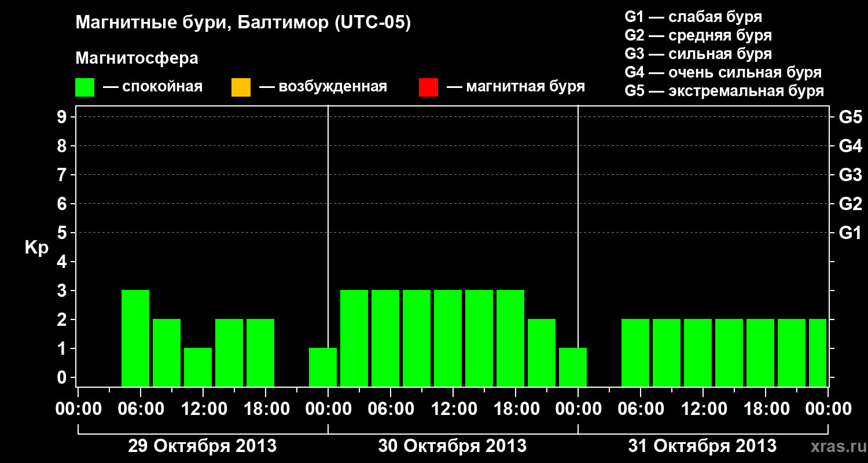Click the bar above 06:00 on 30 October
This screenshot has width=868, height=463.
(385, 338)
